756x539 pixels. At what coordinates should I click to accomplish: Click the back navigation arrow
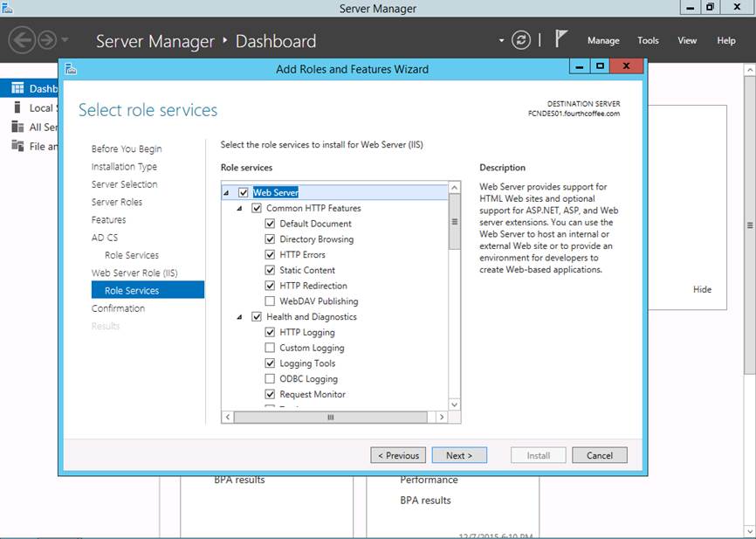pos(21,40)
